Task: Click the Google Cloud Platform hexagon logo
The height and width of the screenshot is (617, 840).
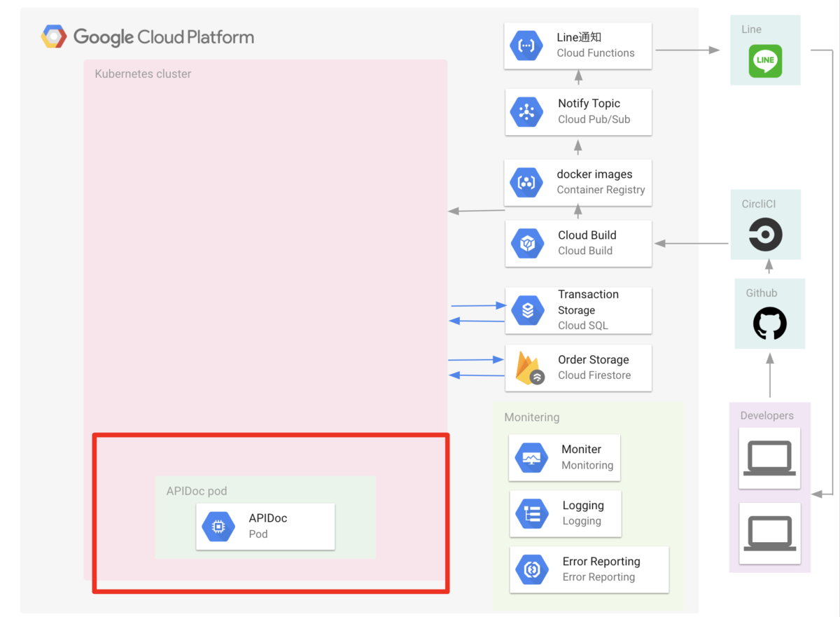Action: pos(54,36)
